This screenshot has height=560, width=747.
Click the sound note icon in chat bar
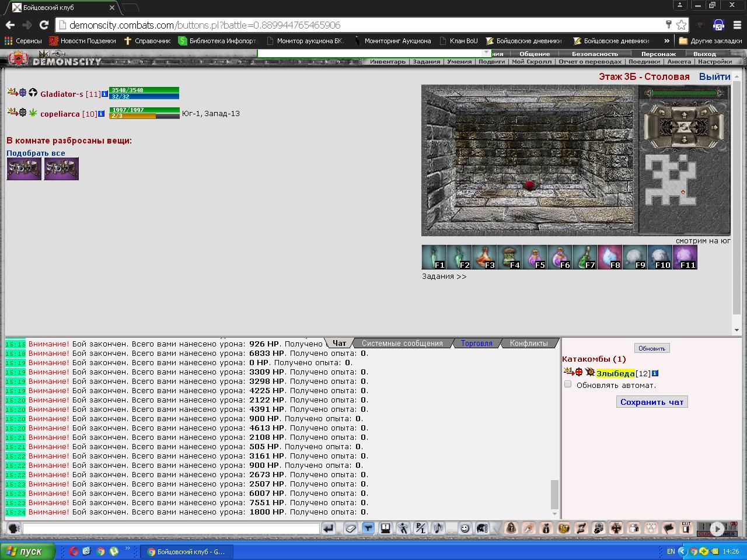[x=438, y=528]
